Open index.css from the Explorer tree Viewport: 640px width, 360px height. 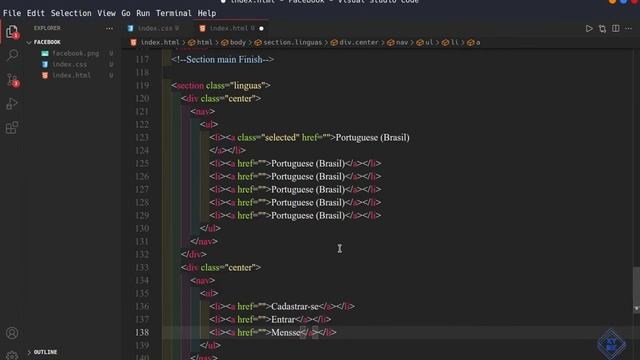[x=69, y=64]
